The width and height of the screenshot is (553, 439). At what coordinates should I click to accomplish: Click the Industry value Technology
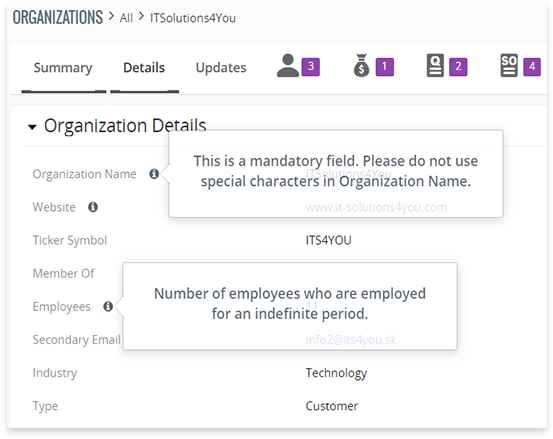click(x=336, y=373)
